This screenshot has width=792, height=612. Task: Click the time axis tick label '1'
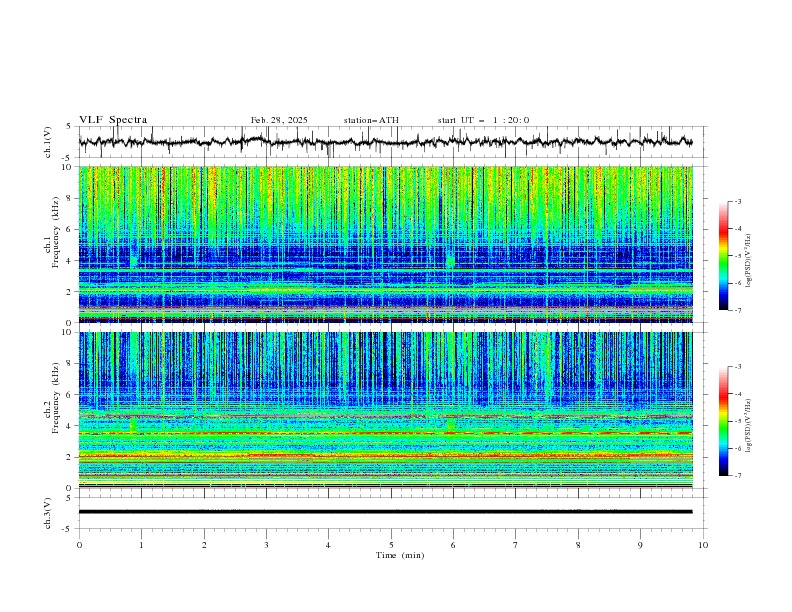141,545
